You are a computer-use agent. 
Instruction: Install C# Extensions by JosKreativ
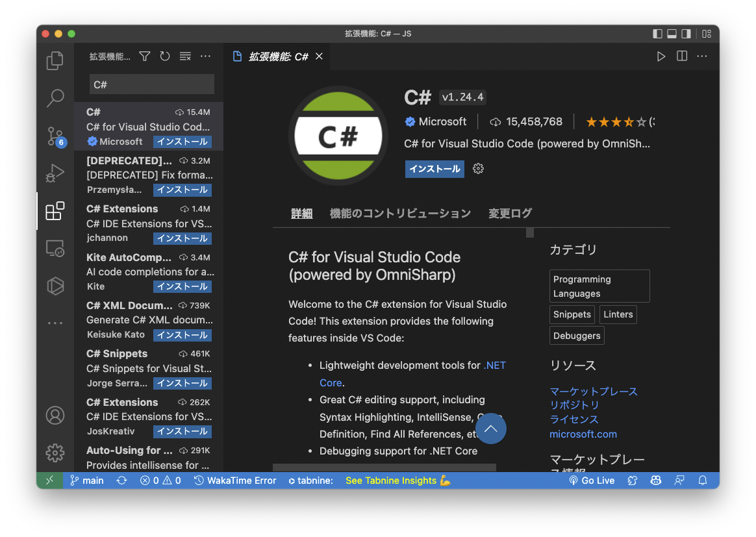(183, 431)
